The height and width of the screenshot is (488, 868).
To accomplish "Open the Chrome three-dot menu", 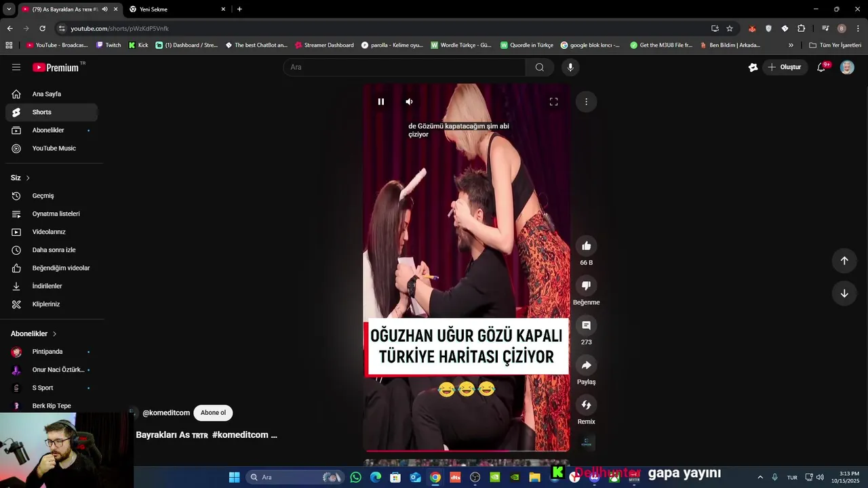I will (858, 28).
